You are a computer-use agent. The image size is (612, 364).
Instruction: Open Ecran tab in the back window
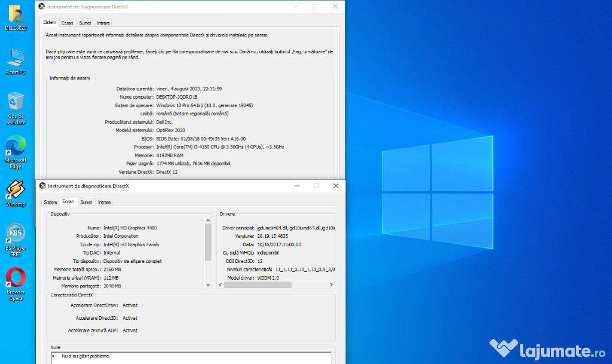coord(67,23)
